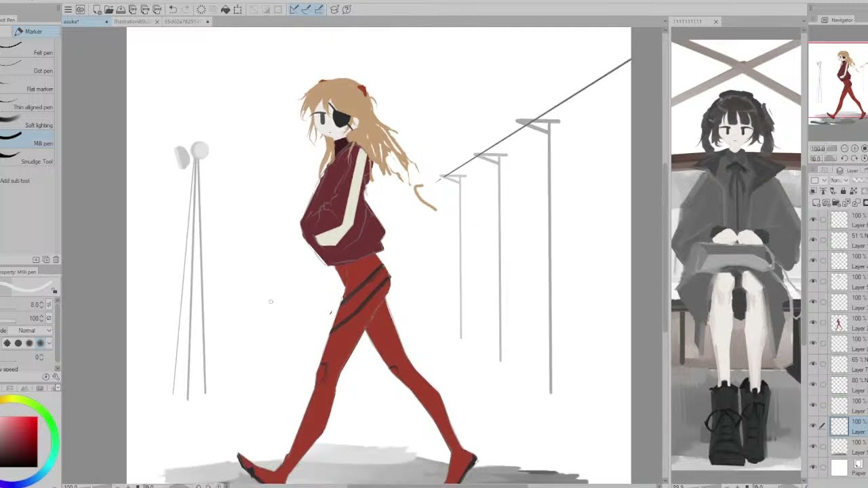This screenshot has width=868, height=488.
Task: Select the Soft lighting sub tool
Action: coord(27,121)
